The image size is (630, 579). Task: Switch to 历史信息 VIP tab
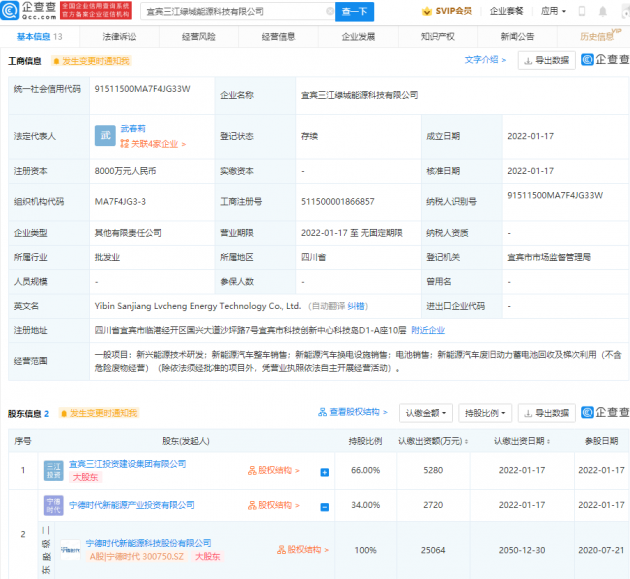click(x=597, y=36)
